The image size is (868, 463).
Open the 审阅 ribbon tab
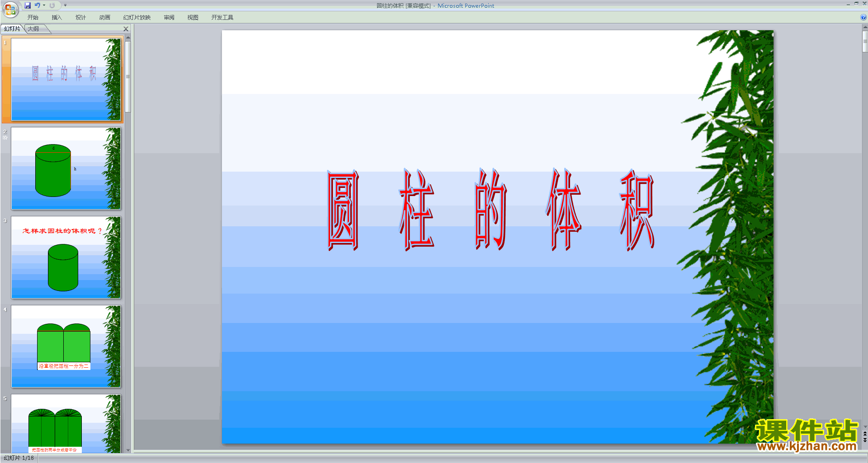169,18
